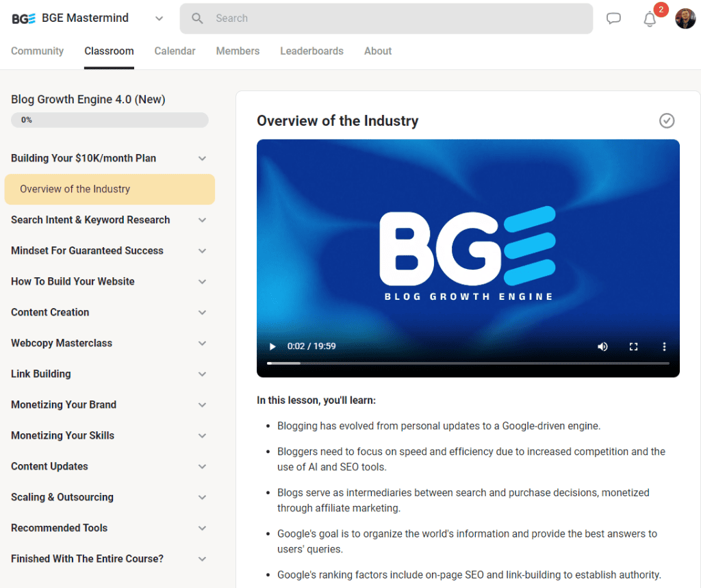
Task: Expand Monetizing Your Skills chevron
Action: pos(202,436)
